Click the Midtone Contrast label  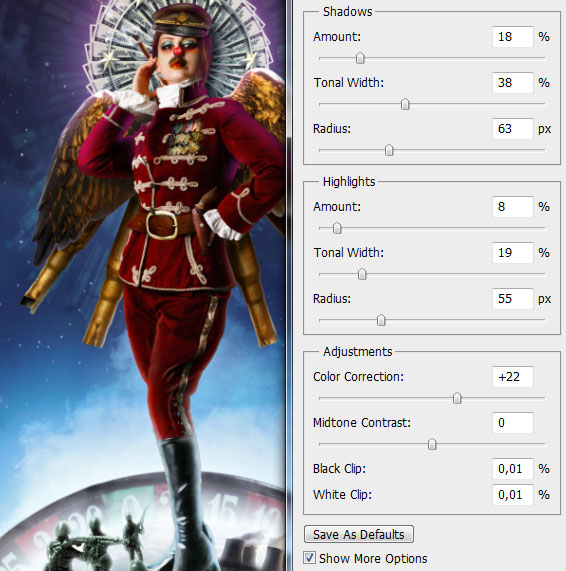pos(362,423)
